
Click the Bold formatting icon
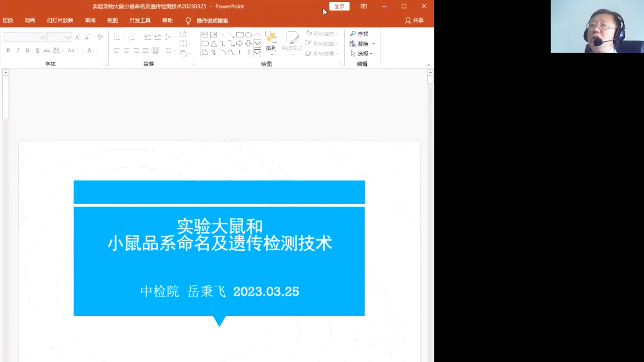8,51
